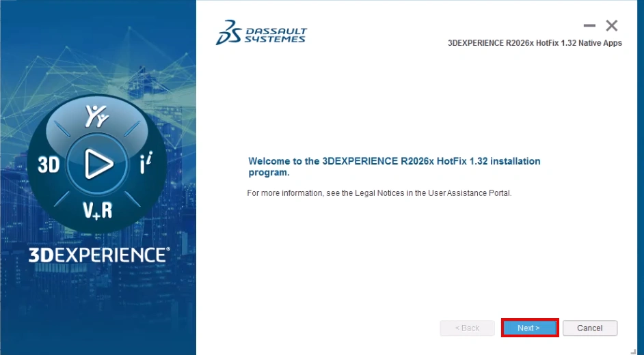This screenshot has width=644, height=355.
Task: Click the play icon in the compass
Action: coord(98,164)
